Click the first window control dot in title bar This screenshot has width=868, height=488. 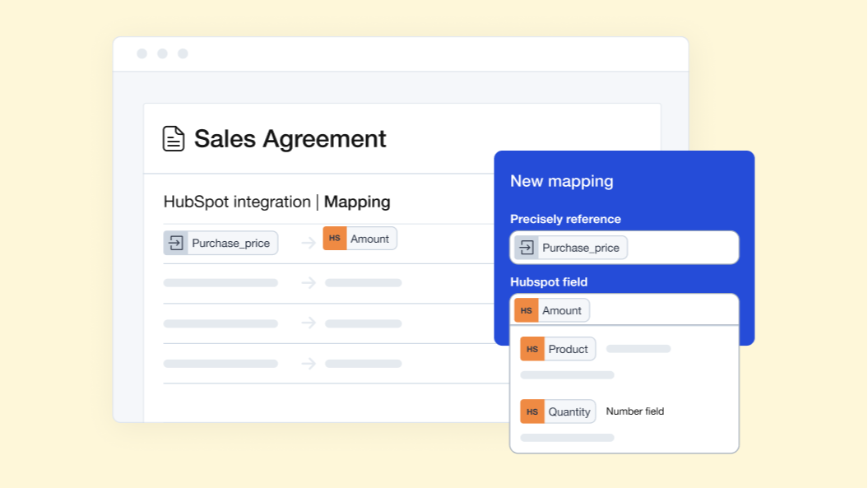[142, 53]
